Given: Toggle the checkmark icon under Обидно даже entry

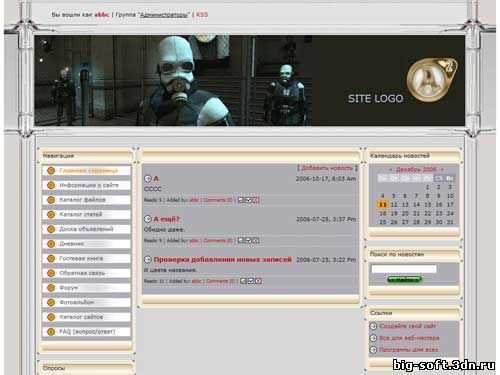Looking at the screenshot, I should click(248, 240).
